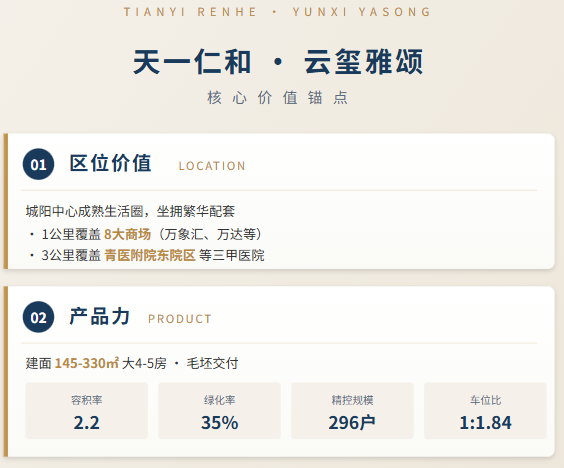The width and height of the screenshot is (564, 468).
Task: Click the TIANYI RENHE · YUNXI YASONG header text
Action: 277,12
